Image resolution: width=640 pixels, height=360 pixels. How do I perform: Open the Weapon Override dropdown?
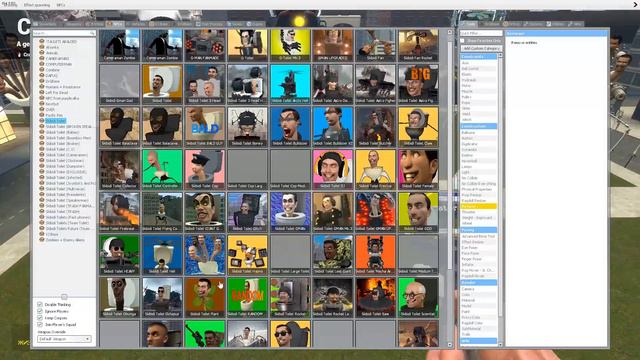64,339
